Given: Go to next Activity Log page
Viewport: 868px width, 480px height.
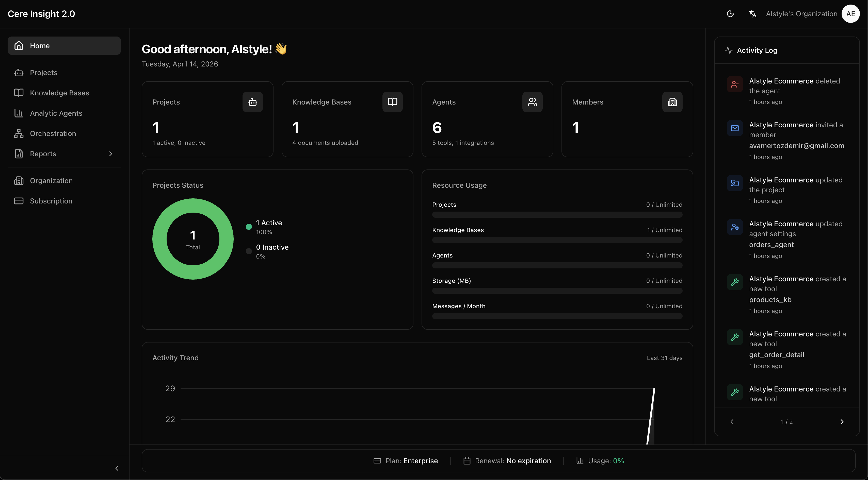Looking at the screenshot, I should [842, 421].
